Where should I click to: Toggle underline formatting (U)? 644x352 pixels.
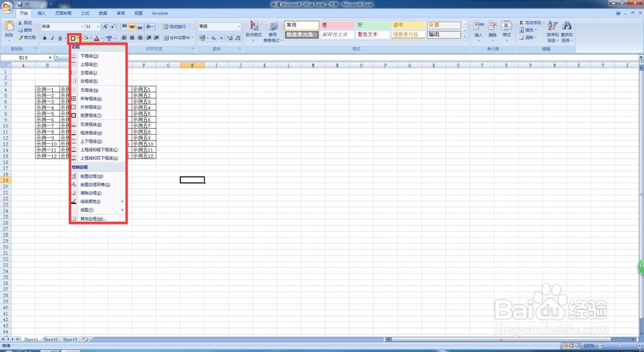[x=60, y=38]
